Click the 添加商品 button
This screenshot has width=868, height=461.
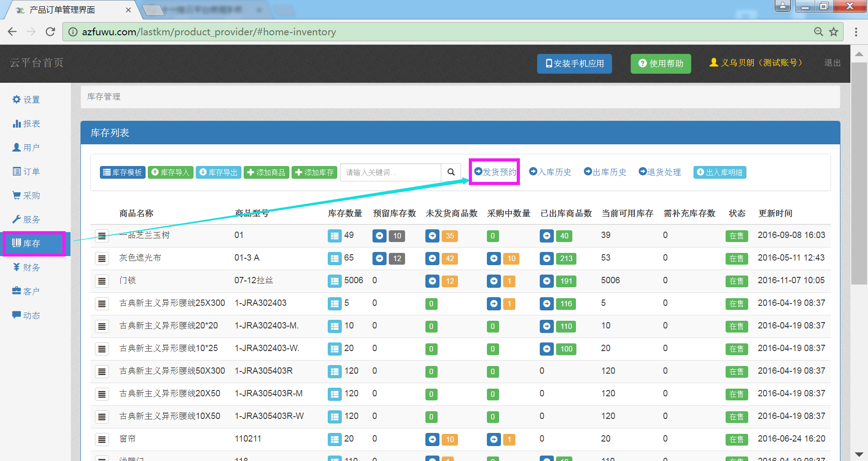click(x=266, y=172)
